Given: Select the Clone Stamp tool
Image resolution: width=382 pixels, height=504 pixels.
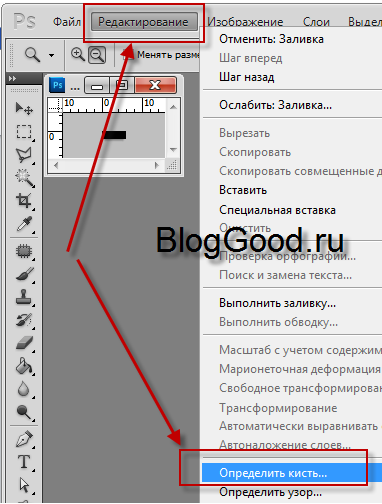Looking at the screenshot, I should coord(24,297).
